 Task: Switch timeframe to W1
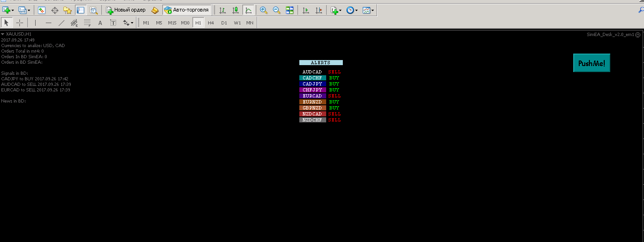point(237,23)
